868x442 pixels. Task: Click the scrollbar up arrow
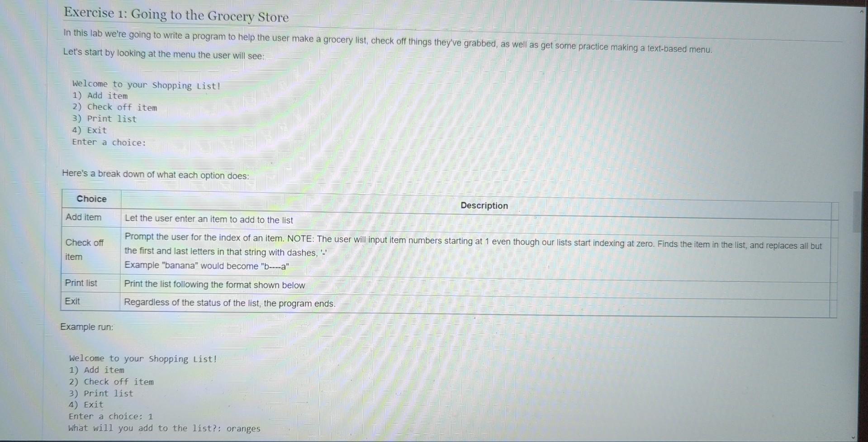click(x=861, y=12)
